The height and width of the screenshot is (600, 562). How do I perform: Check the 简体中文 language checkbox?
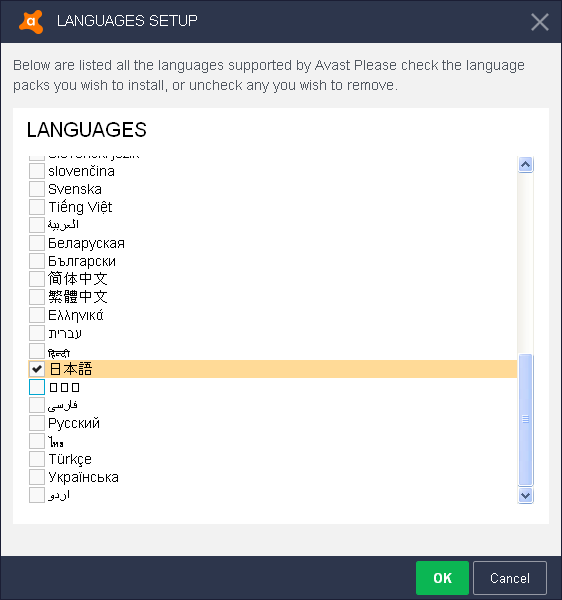tap(37, 279)
